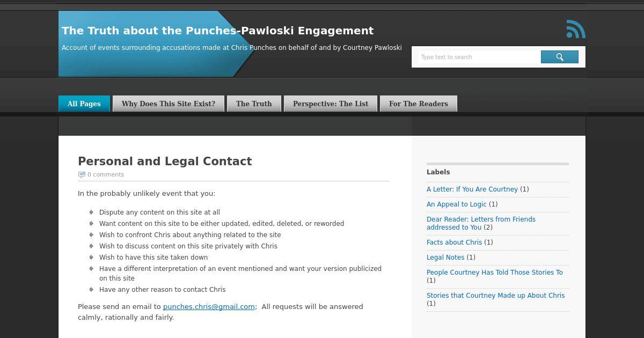Go to the Legal Notes label
The height and width of the screenshot is (338, 644).
point(445,258)
